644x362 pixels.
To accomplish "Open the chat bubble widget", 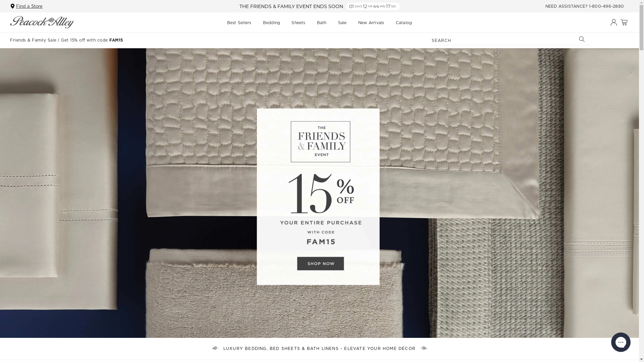I will click(621, 342).
